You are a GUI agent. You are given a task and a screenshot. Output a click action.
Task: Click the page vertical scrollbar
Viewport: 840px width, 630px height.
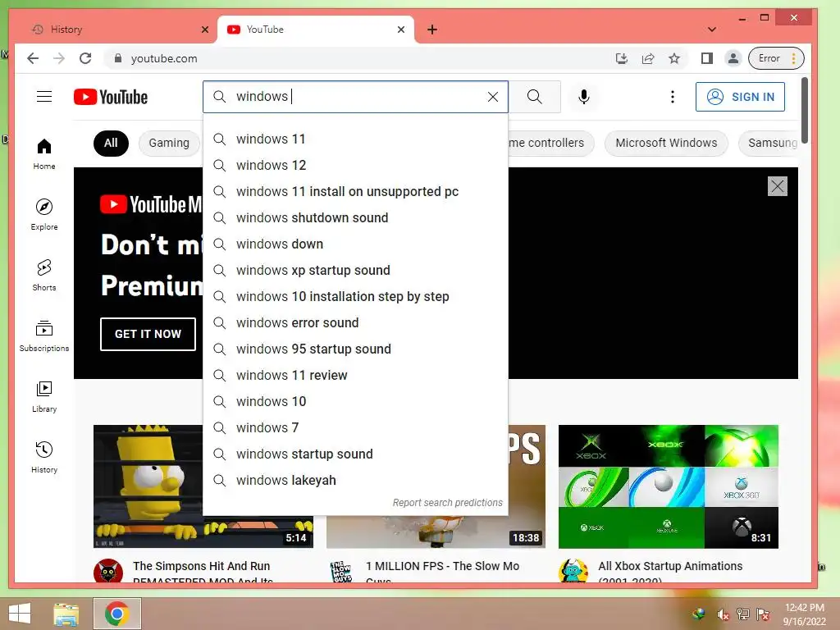[x=804, y=111]
